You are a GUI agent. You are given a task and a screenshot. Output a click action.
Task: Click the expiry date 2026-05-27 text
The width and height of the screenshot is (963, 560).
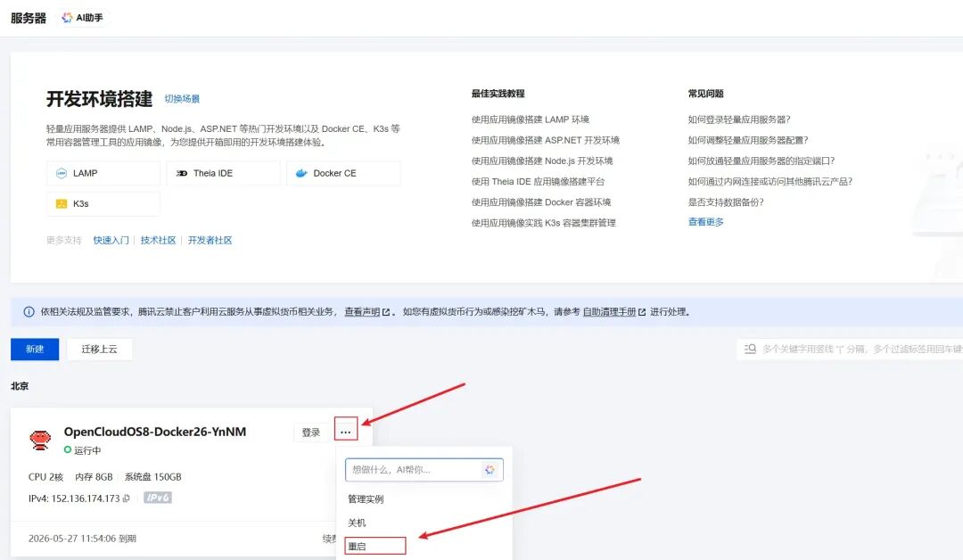pos(82,539)
